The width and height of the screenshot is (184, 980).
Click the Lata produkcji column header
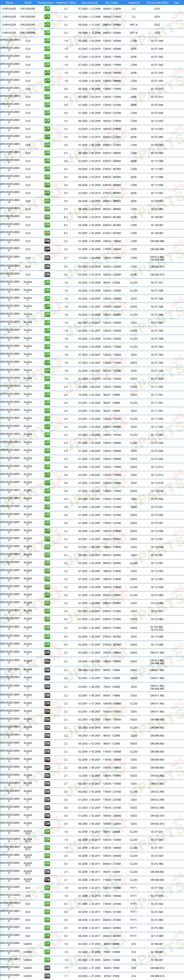[x=89, y=3]
